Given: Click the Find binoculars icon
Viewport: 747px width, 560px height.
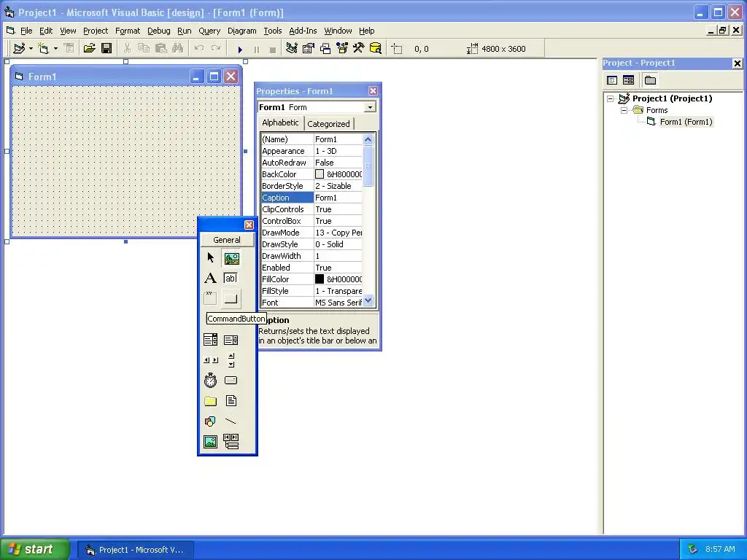Looking at the screenshot, I should [178, 49].
